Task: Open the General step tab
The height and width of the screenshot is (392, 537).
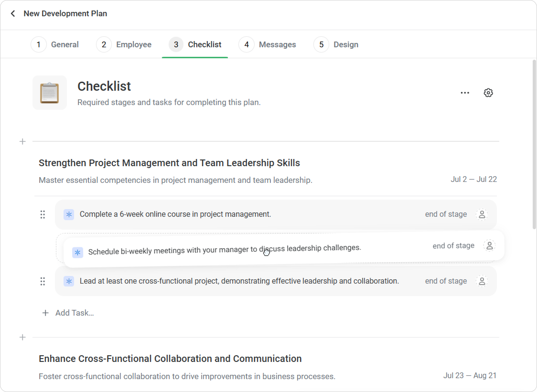Action: pyautogui.click(x=55, y=44)
